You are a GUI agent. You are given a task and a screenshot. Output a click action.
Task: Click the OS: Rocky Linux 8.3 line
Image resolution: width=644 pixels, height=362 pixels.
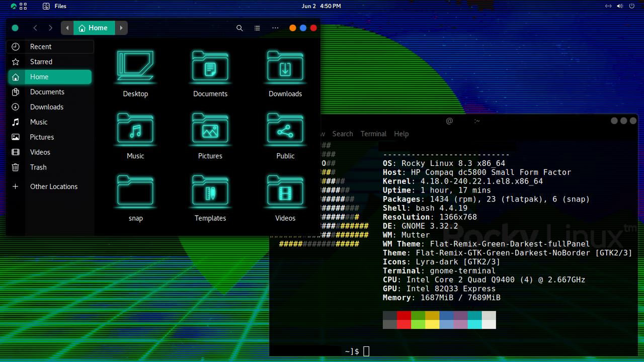444,163
